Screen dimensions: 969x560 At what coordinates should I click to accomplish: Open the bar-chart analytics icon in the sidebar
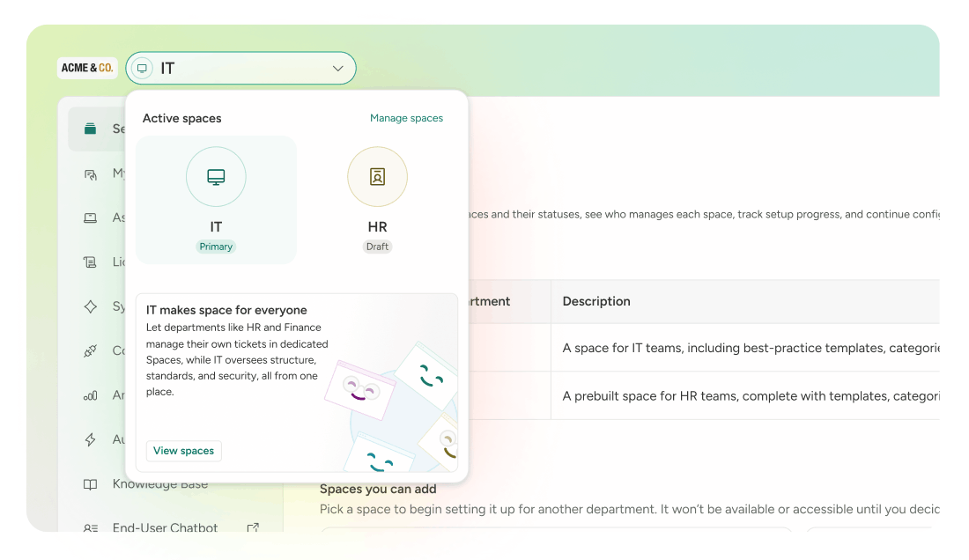pyautogui.click(x=90, y=395)
